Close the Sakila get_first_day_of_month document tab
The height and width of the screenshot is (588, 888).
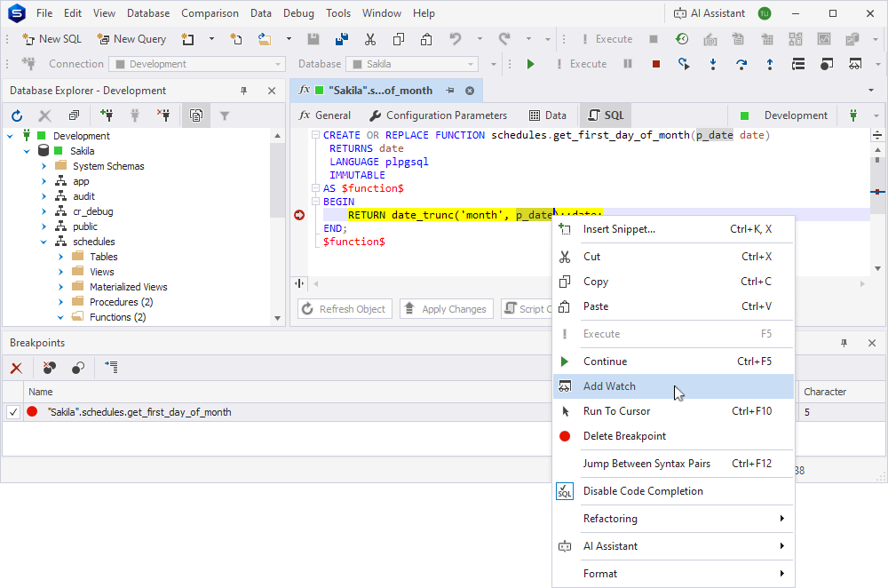point(470,91)
